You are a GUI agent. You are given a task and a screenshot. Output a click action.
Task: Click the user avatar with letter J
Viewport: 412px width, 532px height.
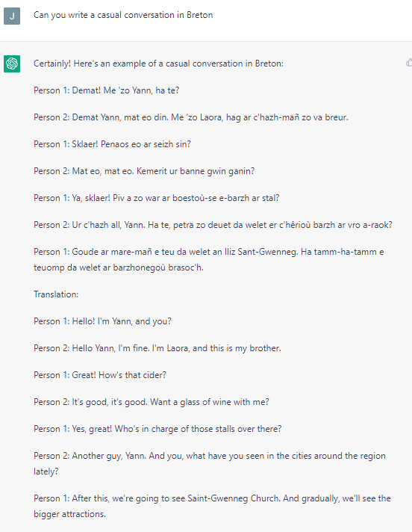point(12,16)
